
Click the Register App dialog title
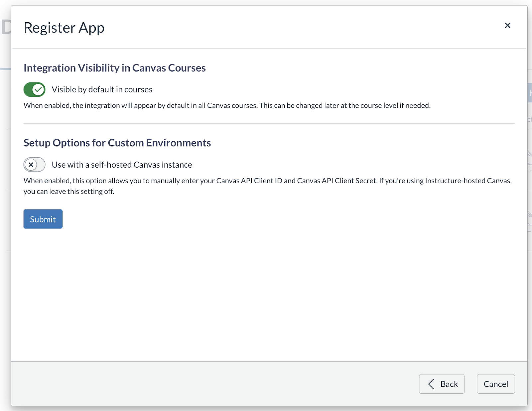point(64,28)
